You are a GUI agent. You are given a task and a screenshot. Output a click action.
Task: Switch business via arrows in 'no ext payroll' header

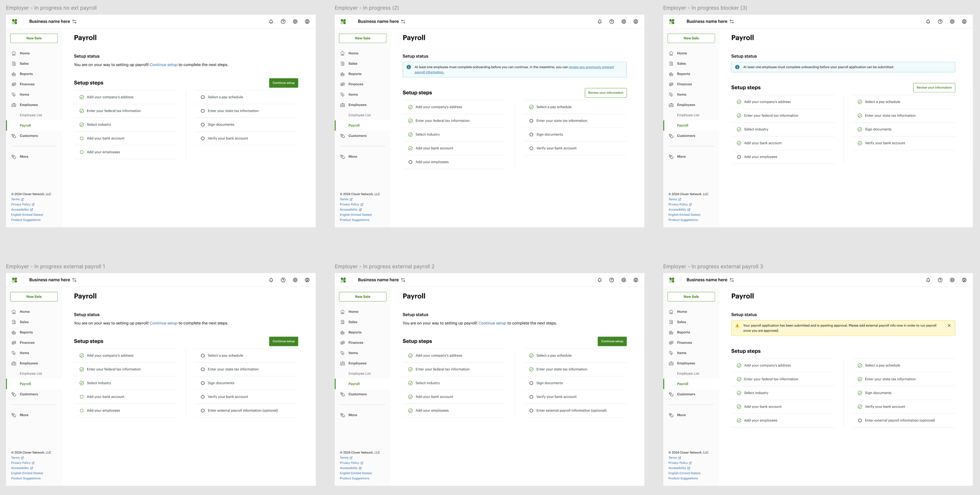74,22
